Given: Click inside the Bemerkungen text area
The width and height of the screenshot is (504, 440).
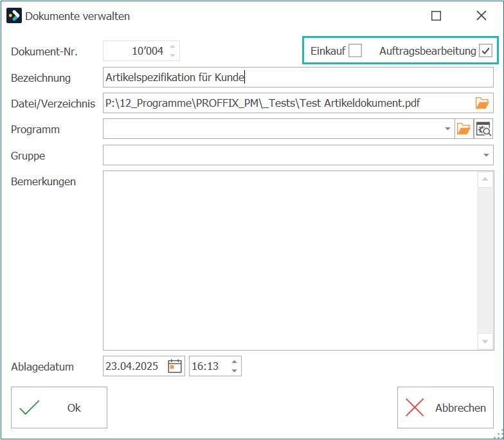Looking at the screenshot, I should [x=290, y=261].
